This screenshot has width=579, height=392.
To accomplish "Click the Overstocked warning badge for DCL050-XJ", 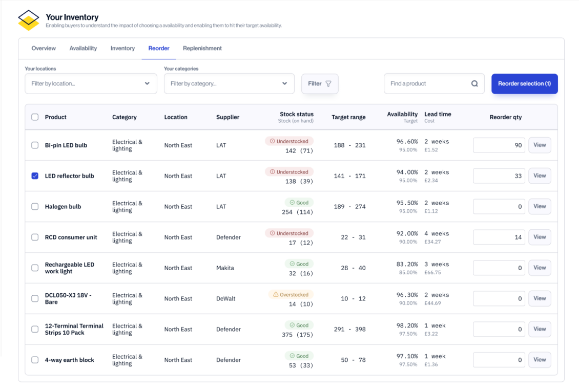I will pyautogui.click(x=291, y=295).
